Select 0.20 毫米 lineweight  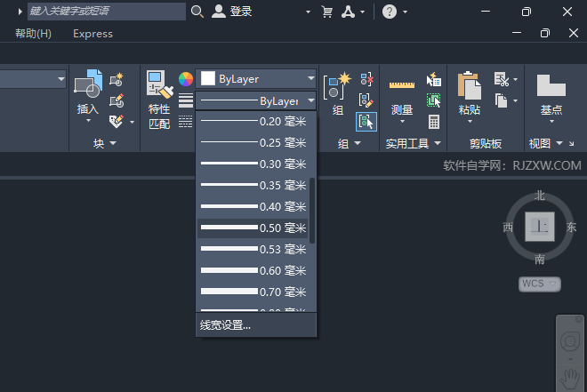pyautogui.click(x=253, y=121)
